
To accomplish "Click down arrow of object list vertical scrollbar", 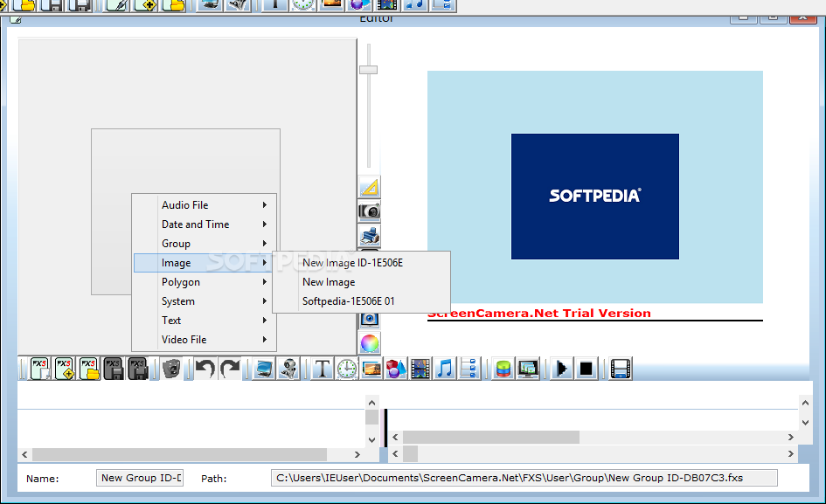I will 371,439.
